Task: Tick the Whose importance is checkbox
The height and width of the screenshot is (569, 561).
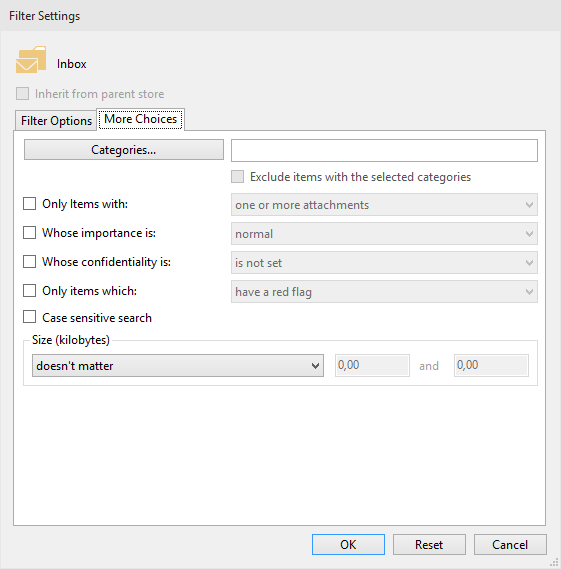Action: pyautogui.click(x=29, y=233)
